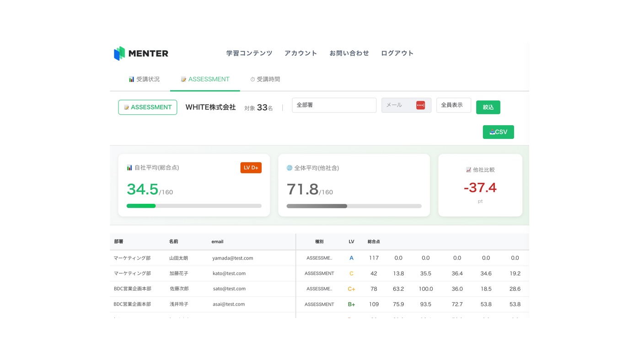Viewport: 644px width, 351px height.
Task: Click マーケティング部 cell in 山田太朗 row
Action: (x=132, y=258)
